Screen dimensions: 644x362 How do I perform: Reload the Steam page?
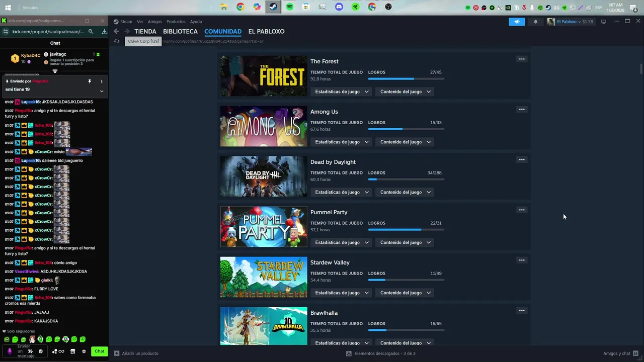[117, 41]
